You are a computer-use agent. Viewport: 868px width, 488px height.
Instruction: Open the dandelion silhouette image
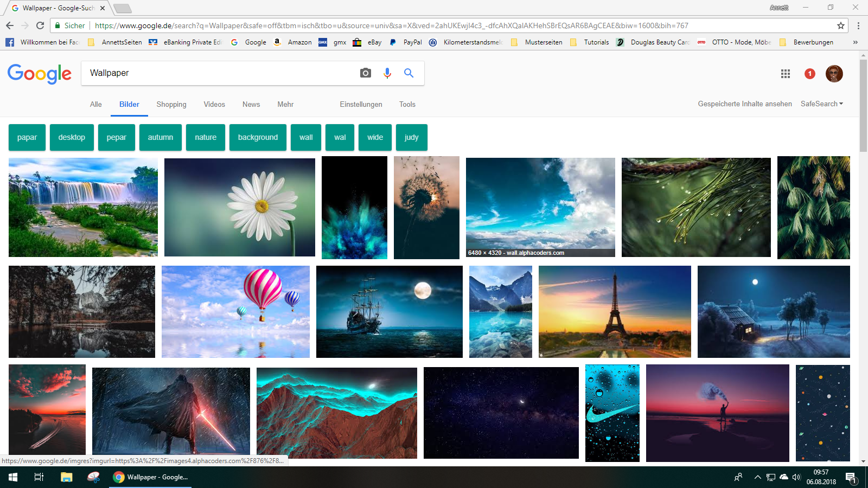tap(426, 208)
